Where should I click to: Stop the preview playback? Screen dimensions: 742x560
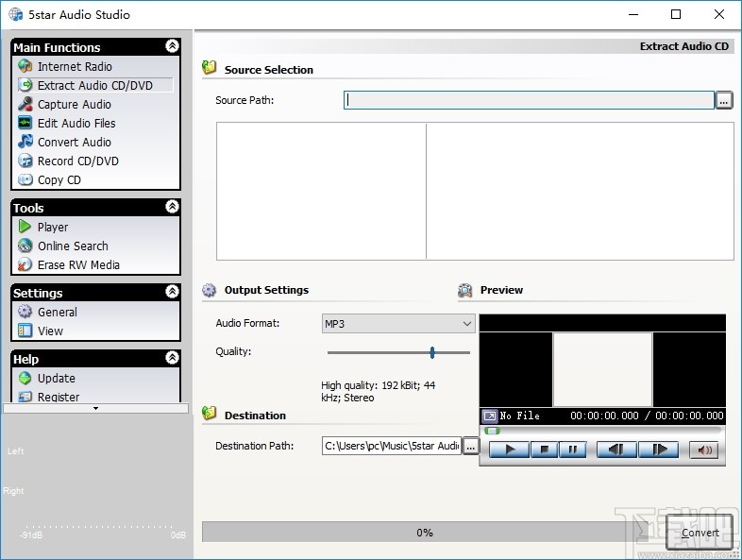545,450
